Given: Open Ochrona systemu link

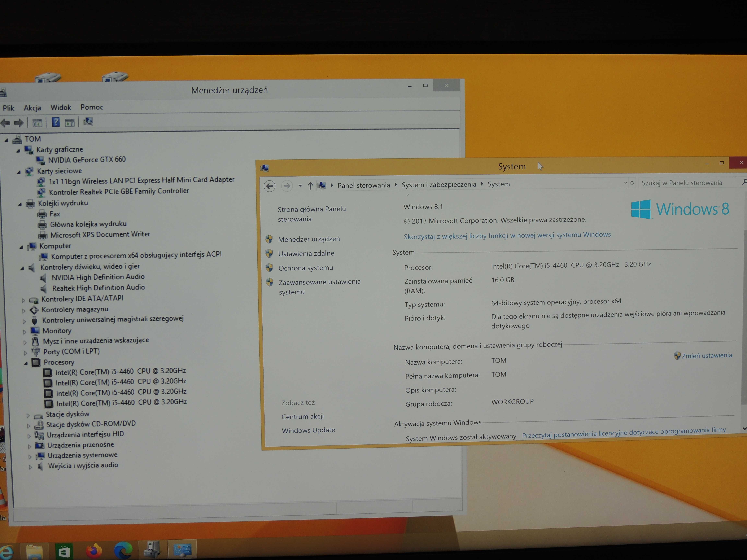Looking at the screenshot, I should (306, 268).
